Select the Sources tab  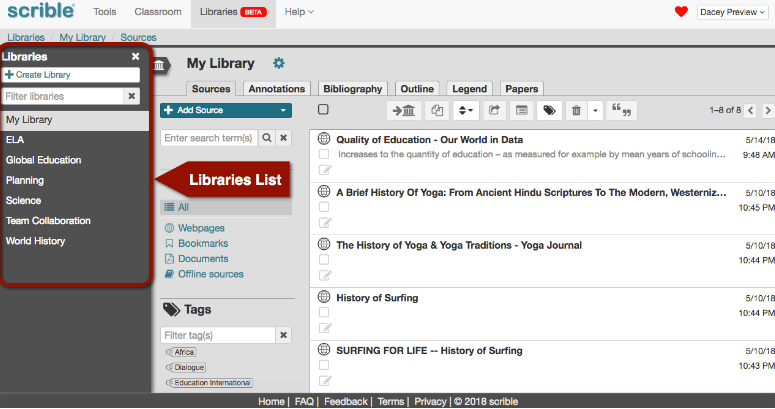click(211, 89)
